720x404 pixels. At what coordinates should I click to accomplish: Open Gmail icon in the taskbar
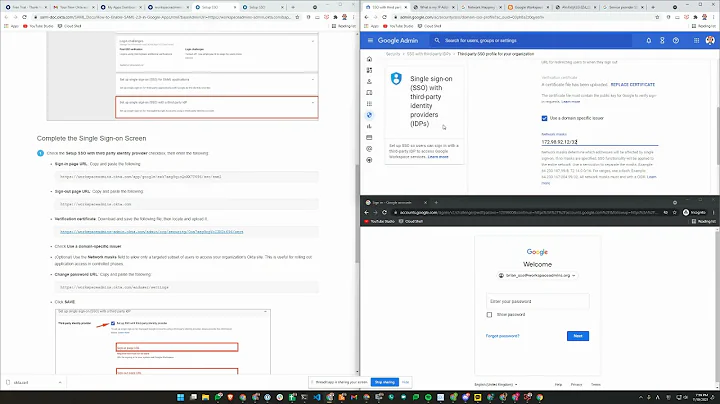tap(354, 397)
